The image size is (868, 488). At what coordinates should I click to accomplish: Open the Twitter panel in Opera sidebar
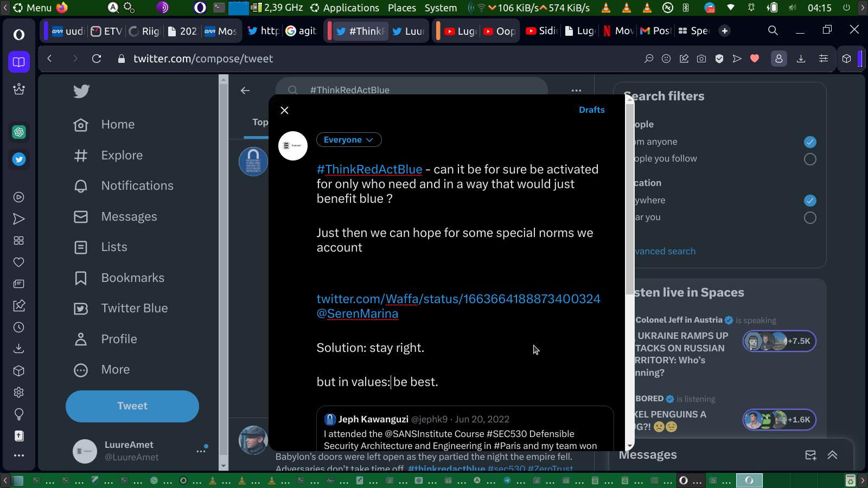pyautogui.click(x=19, y=159)
